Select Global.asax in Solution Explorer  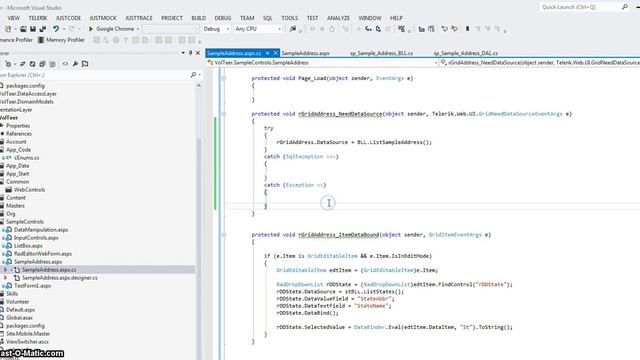[19, 318]
